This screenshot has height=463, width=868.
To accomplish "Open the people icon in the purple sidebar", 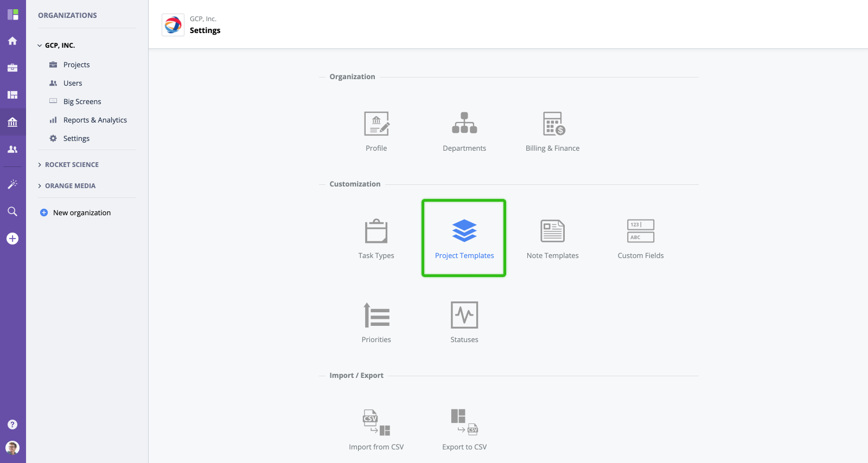I will tap(12, 149).
